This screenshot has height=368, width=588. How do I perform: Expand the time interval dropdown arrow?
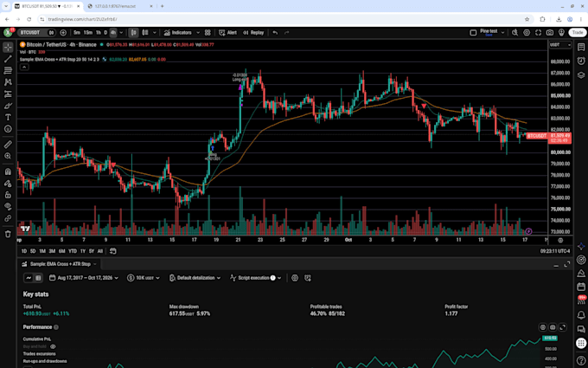tap(121, 33)
